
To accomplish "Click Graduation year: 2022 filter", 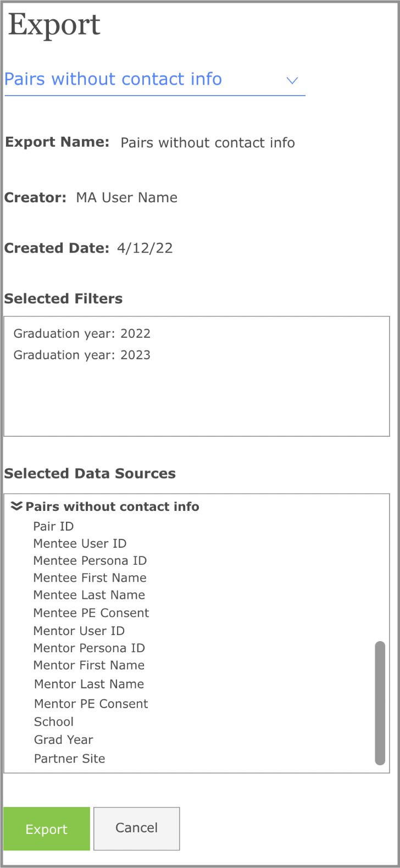I will click(x=82, y=333).
